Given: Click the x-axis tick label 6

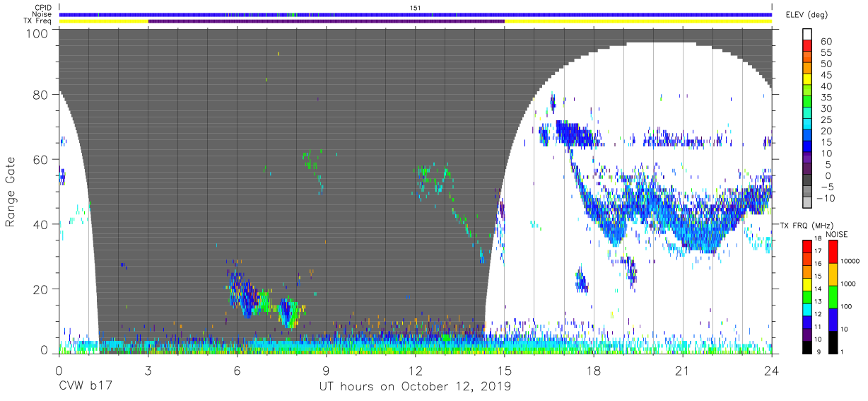Looking at the screenshot, I should tap(237, 370).
